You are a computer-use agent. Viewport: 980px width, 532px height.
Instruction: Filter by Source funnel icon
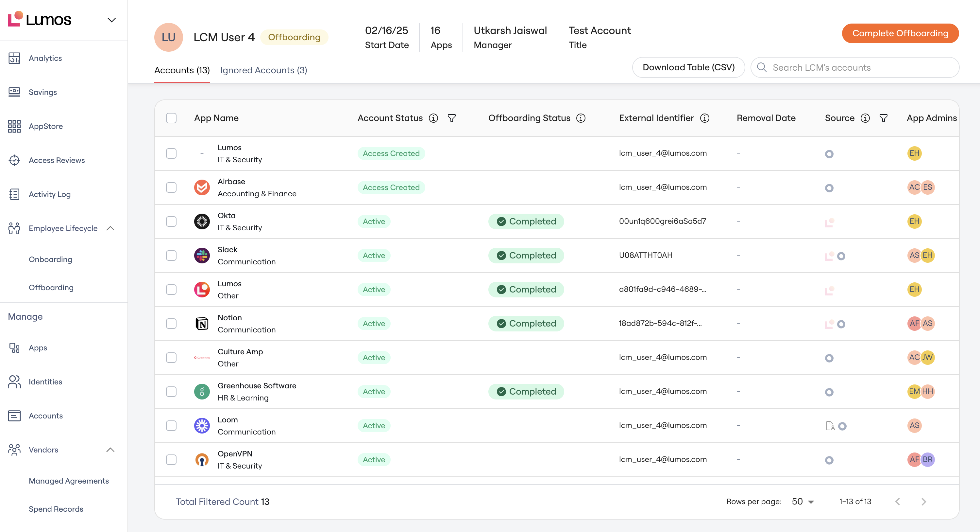[883, 118]
